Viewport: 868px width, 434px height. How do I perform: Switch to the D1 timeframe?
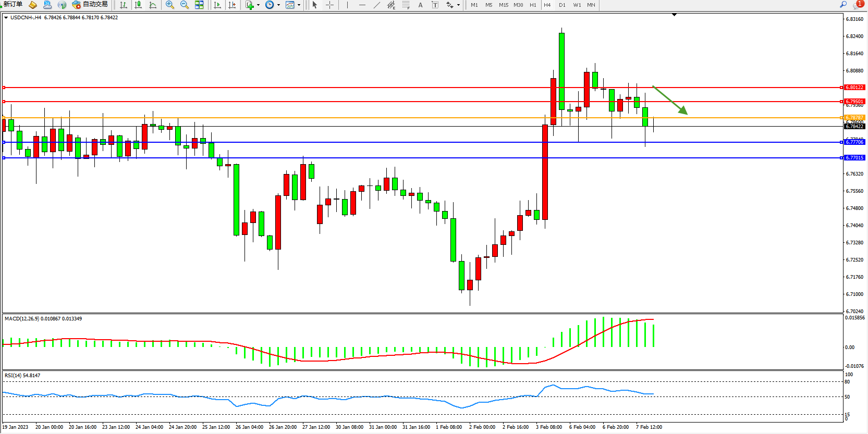[562, 5]
